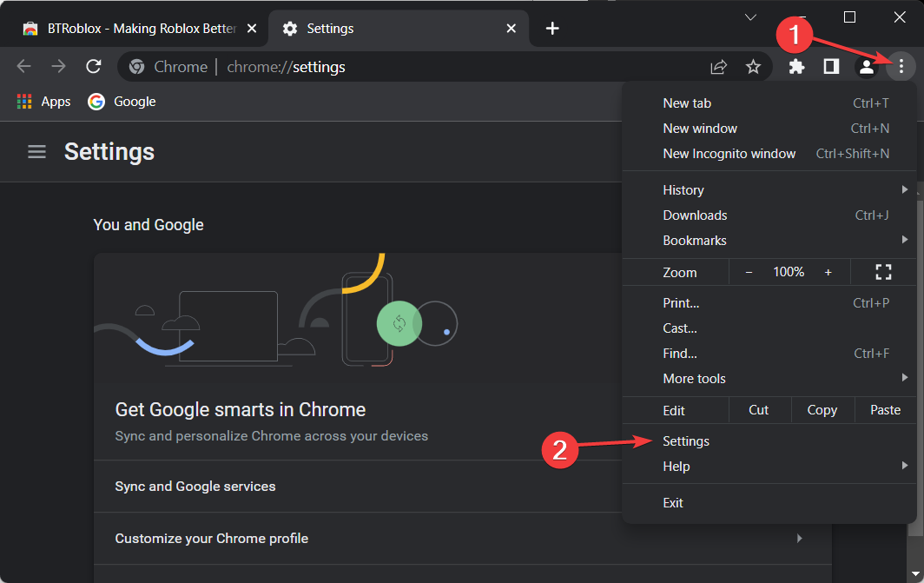Open the Extensions puzzle piece icon
Image resolution: width=924 pixels, height=583 pixels.
pos(796,66)
